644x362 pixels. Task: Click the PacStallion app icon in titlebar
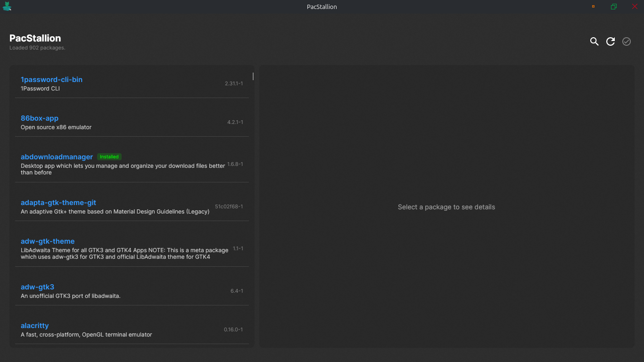pyautogui.click(x=7, y=7)
